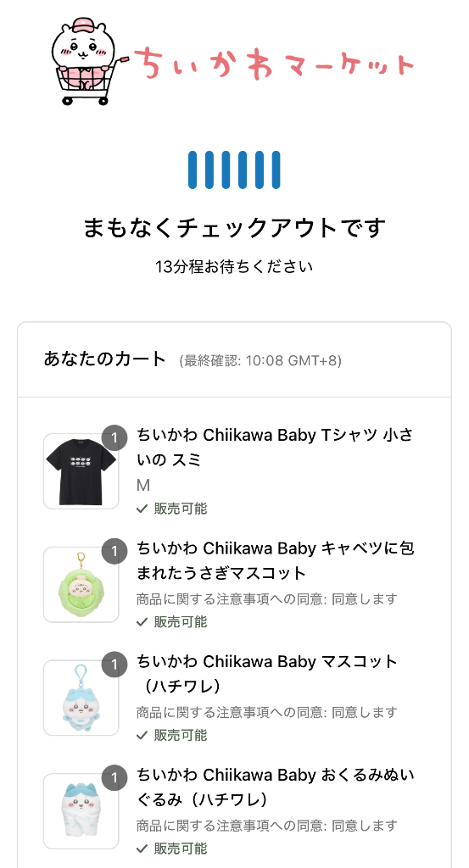The image size is (469, 868).
Task: Click the checkmark beside T-shirt 販売可能
Action: (x=142, y=509)
